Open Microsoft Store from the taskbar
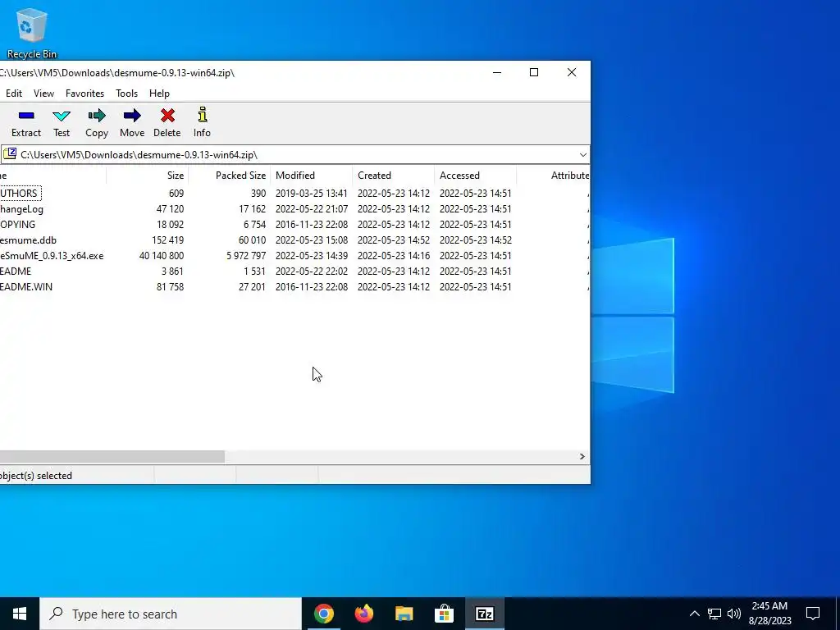 click(444, 614)
